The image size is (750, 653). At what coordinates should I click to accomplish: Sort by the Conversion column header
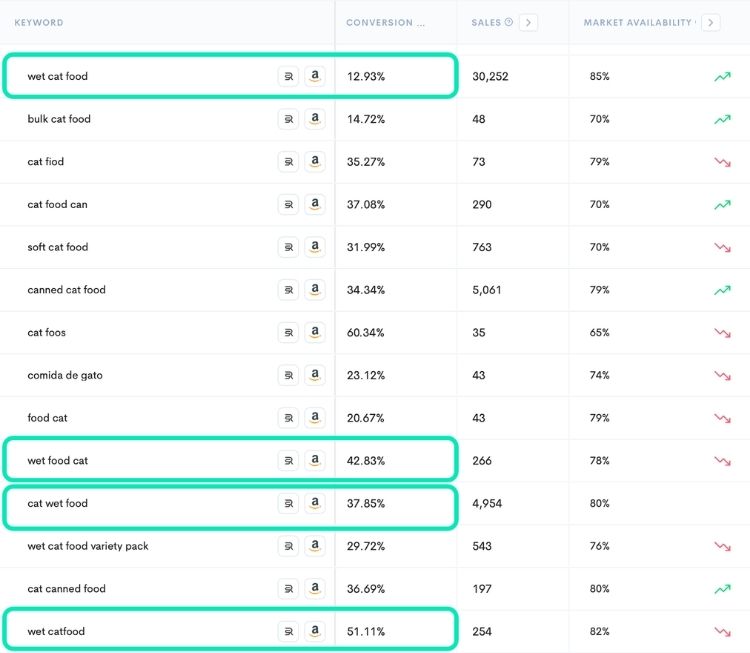point(385,22)
